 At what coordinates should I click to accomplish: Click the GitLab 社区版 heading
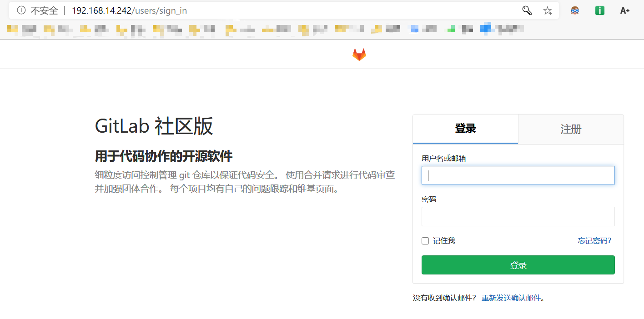pos(154,126)
